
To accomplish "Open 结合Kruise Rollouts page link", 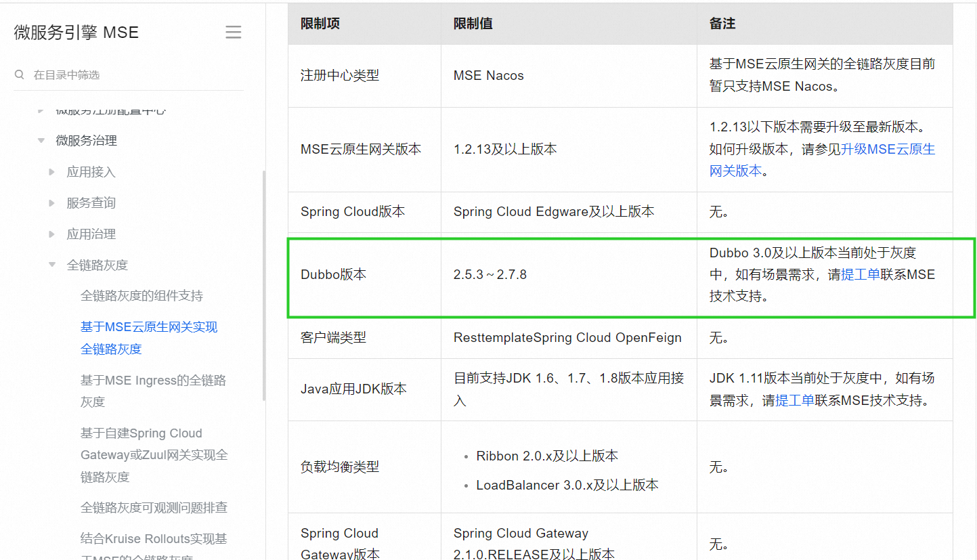I will click(x=154, y=547).
